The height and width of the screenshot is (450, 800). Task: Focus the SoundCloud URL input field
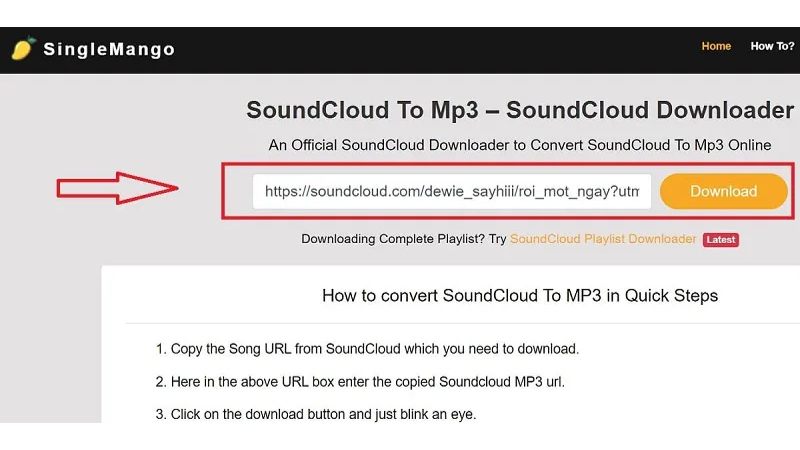point(452,191)
